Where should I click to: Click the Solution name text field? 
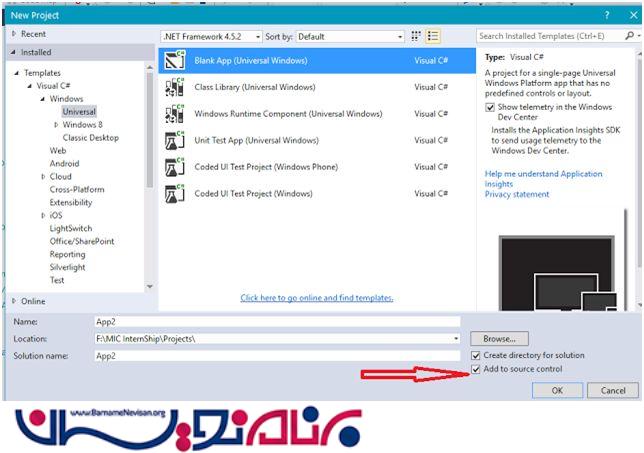[x=277, y=356]
